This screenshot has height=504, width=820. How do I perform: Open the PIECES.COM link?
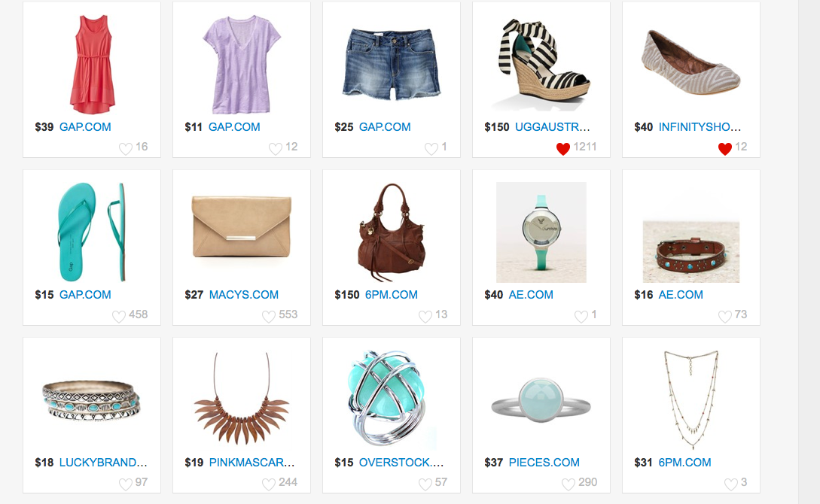(544, 462)
